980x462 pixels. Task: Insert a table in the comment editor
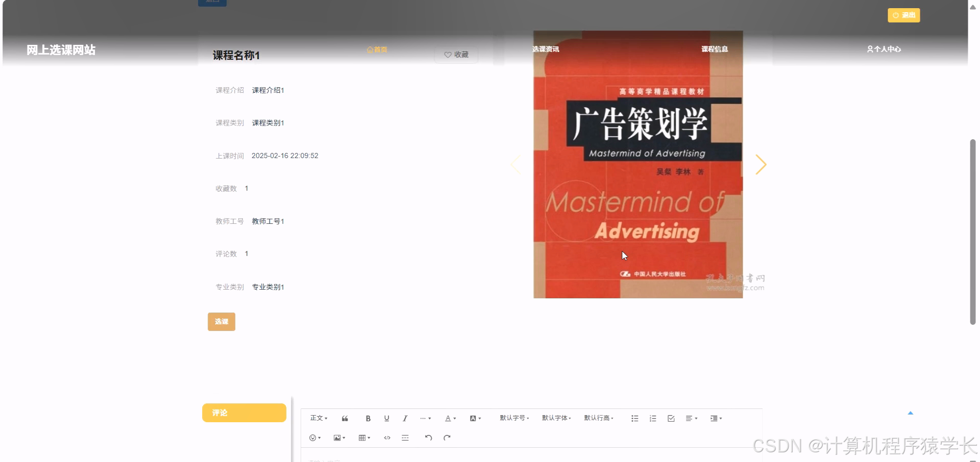point(363,438)
